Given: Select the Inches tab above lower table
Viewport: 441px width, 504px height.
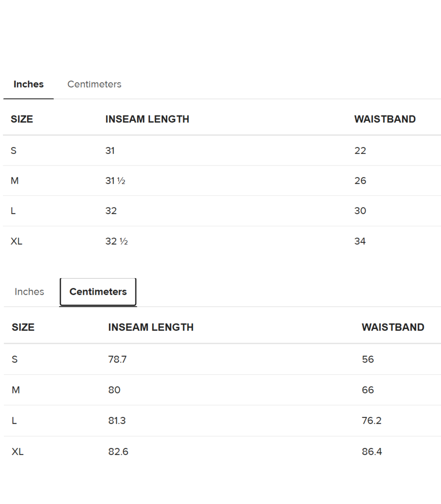Looking at the screenshot, I should click(29, 292).
